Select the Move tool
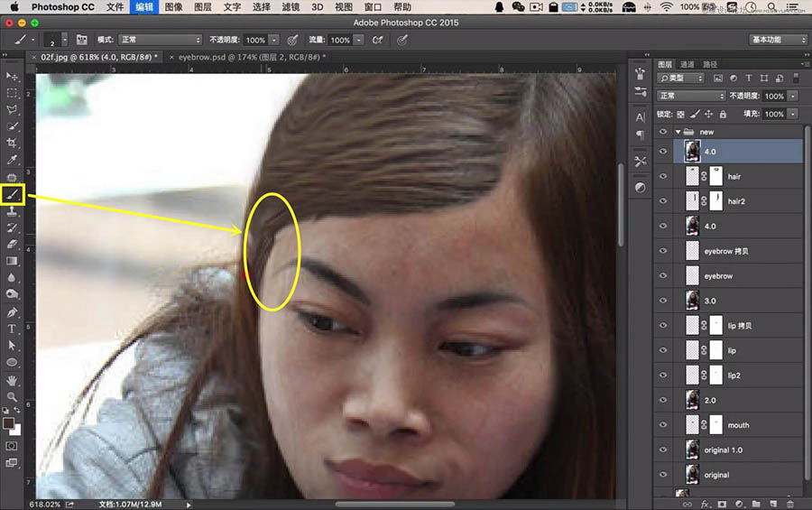This screenshot has width=812, height=510. pos(12,77)
